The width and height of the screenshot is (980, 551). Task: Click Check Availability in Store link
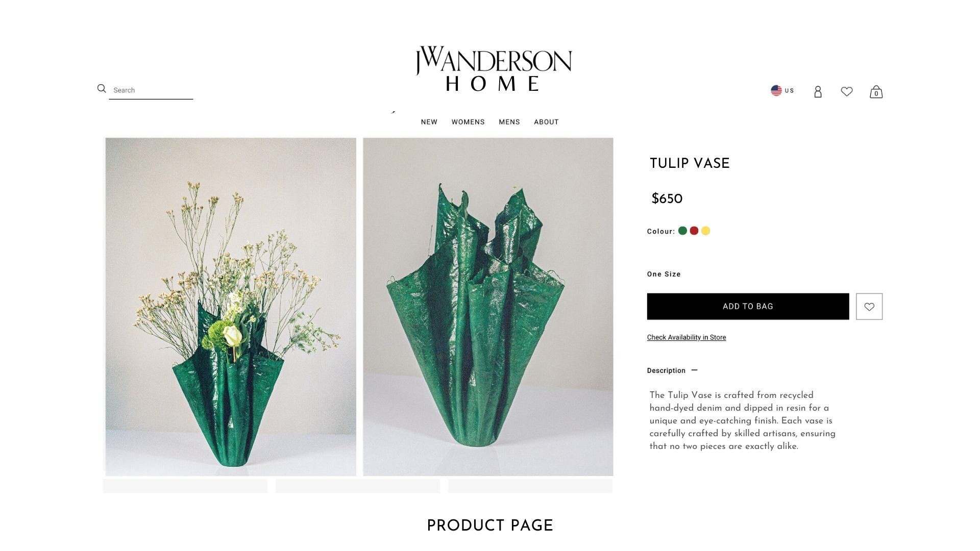(687, 337)
